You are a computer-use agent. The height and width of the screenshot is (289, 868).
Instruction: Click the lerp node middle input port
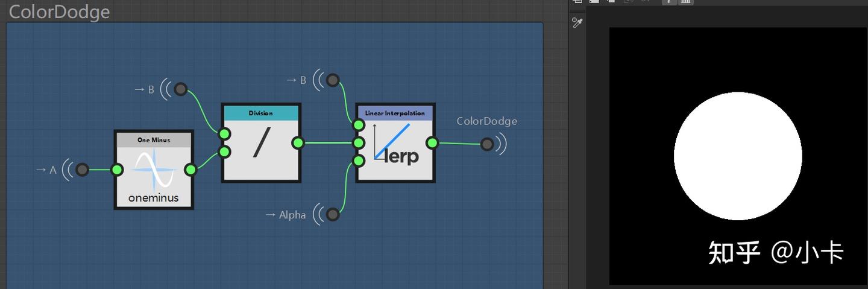(359, 142)
